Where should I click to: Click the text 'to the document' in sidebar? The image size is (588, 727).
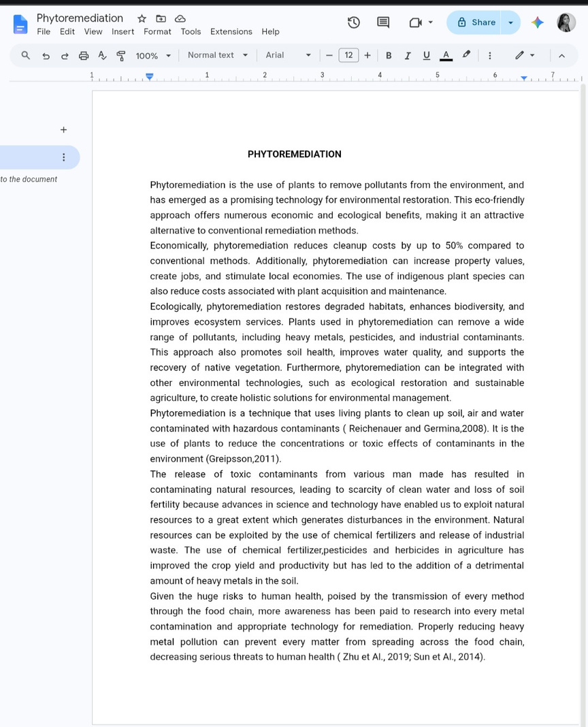point(29,180)
